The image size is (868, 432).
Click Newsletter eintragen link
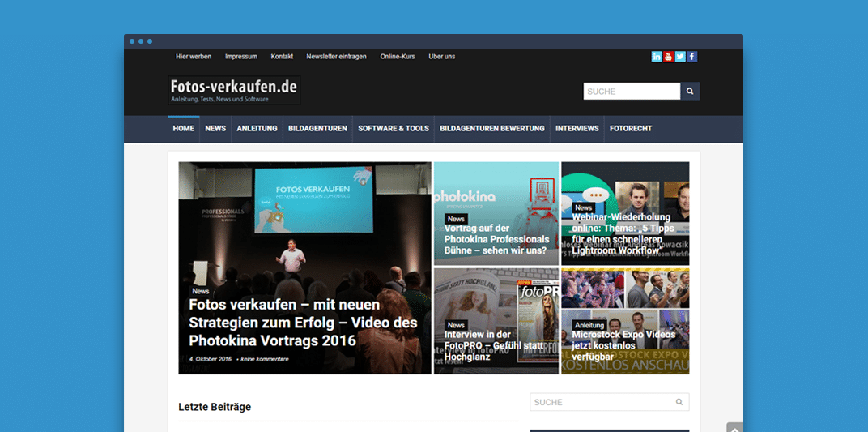click(336, 57)
